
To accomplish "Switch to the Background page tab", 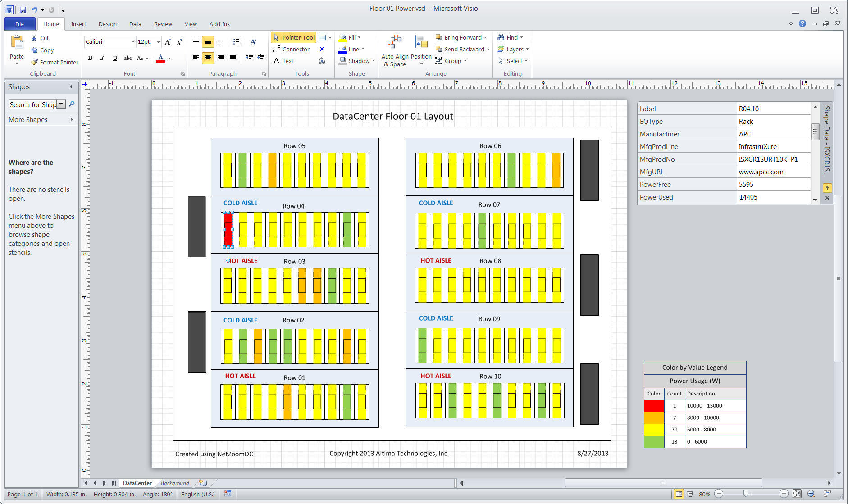I will pos(175,483).
